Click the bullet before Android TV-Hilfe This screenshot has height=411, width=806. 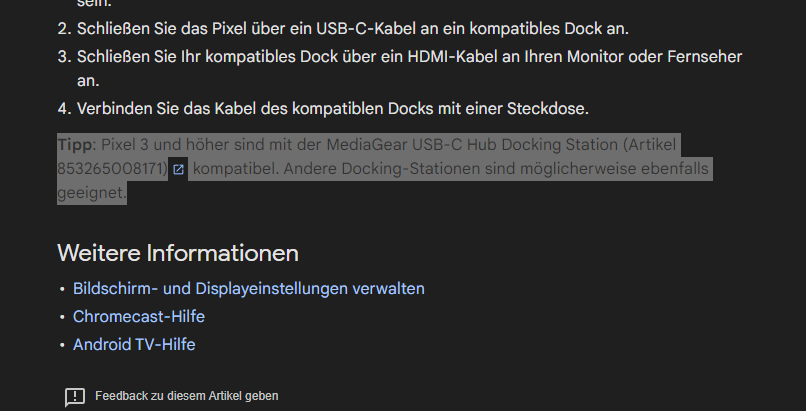pyautogui.click(x=62, y=346)
